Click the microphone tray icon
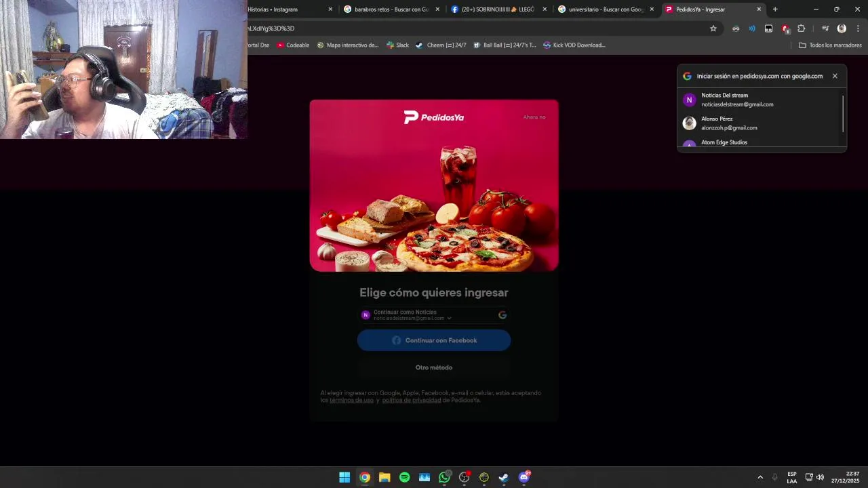This screenshot has height=488, width=868. 775,477
